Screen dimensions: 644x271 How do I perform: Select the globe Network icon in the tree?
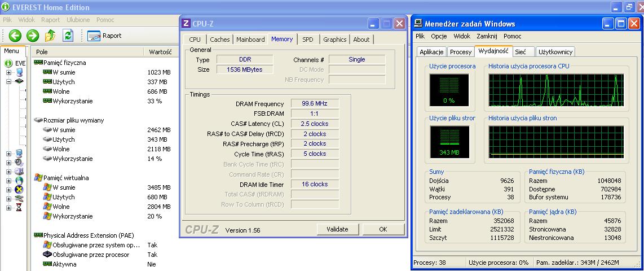19,181
